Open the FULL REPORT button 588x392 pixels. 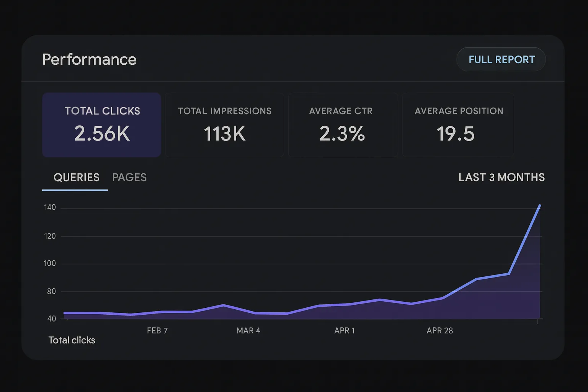(501, 59)
